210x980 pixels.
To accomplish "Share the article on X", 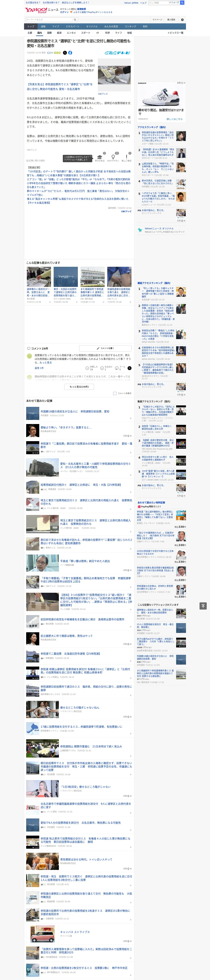I will (x=65, y=53).
